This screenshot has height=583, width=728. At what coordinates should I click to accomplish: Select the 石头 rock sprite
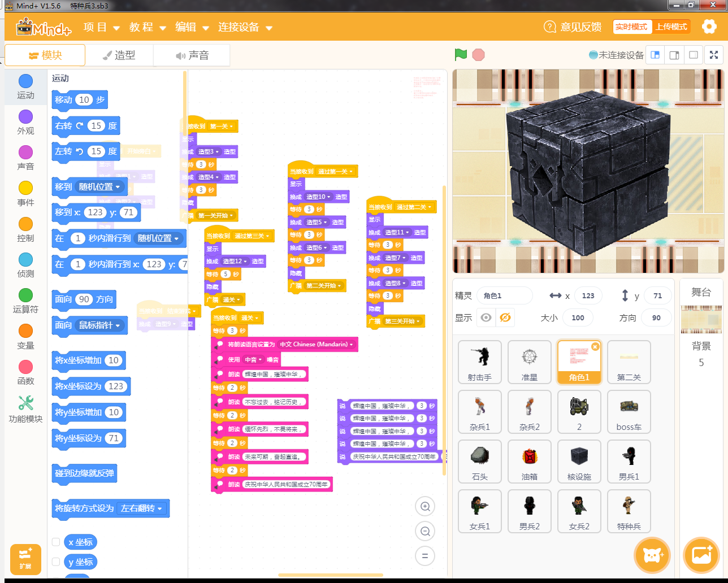pos(480,462)
